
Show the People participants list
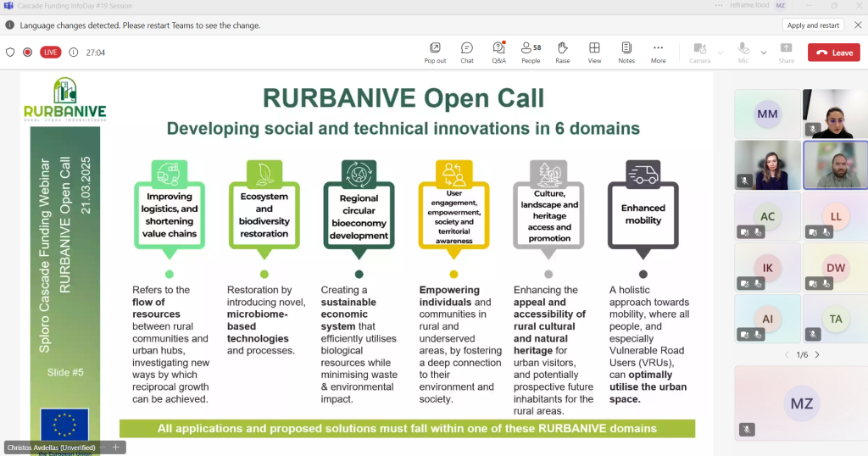click(531, 53)
